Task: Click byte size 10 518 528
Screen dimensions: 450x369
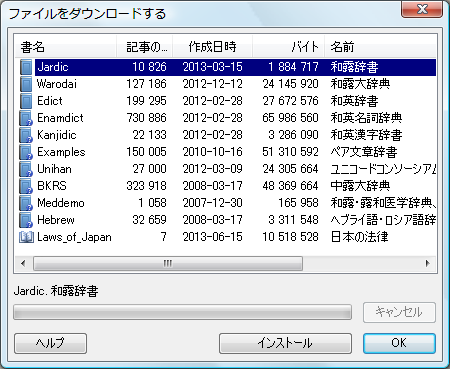Action: pyautogui.click(x=291, y=237)
